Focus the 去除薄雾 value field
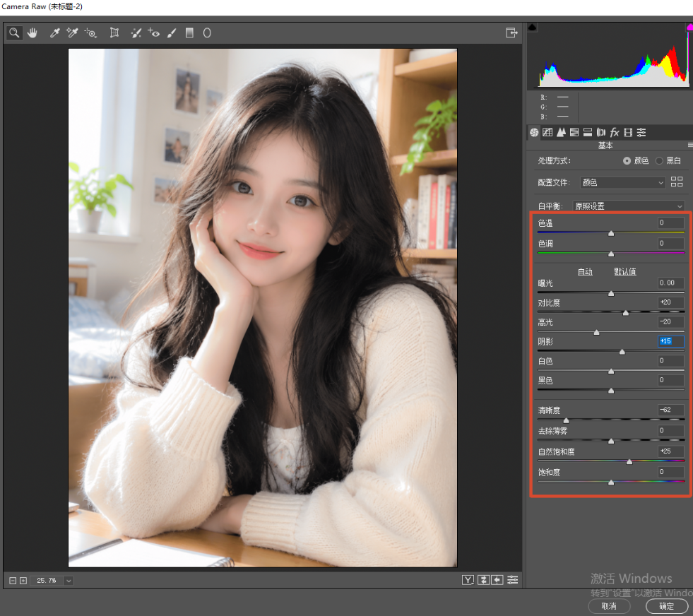Screen dimensions: 693x616 (670, 430)
